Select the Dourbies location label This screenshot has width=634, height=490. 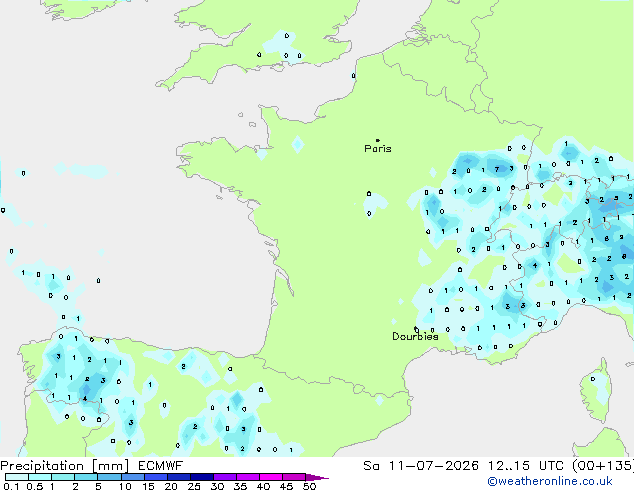415,336
